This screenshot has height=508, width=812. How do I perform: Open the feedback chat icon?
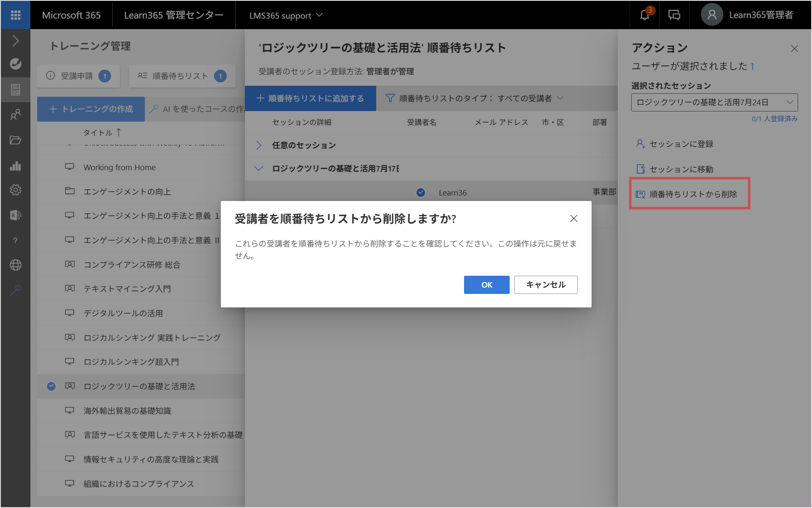click(x=674, y=15)
